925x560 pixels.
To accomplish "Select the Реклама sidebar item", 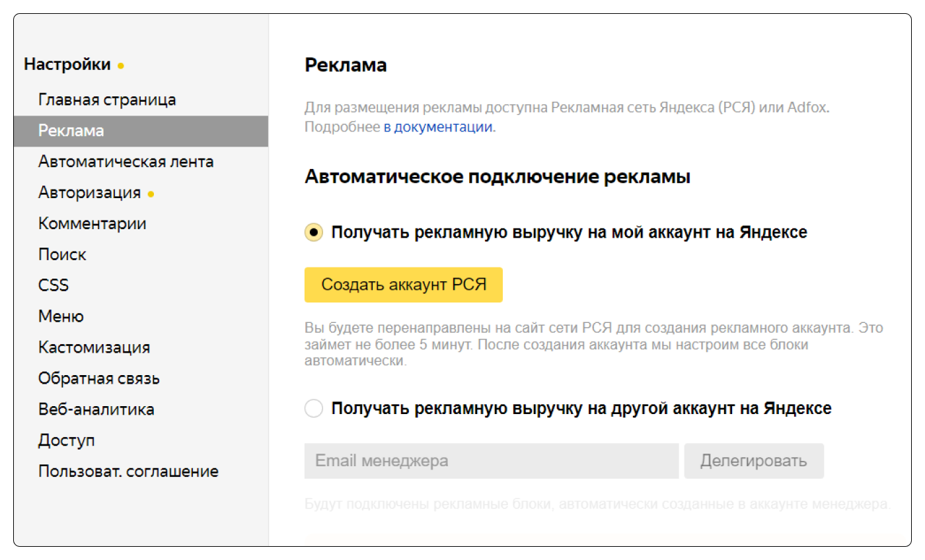I will pos(141,131).
